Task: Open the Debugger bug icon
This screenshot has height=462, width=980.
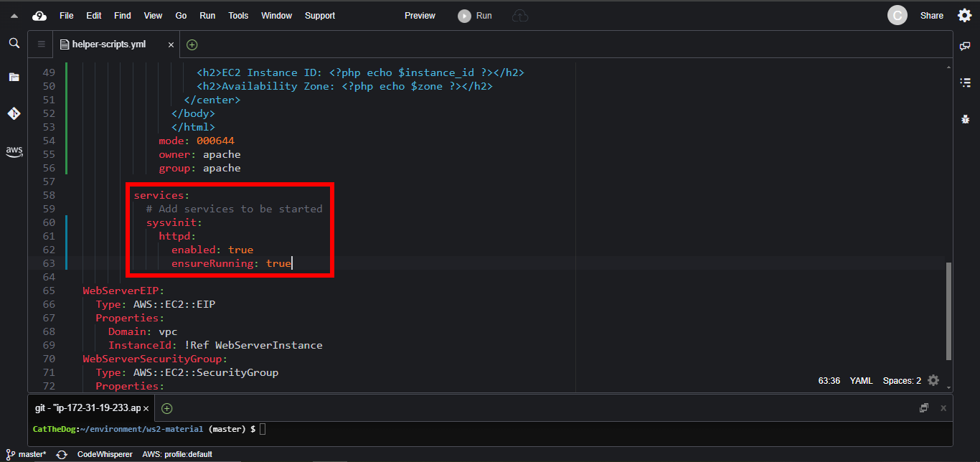Action: point(965,120)
